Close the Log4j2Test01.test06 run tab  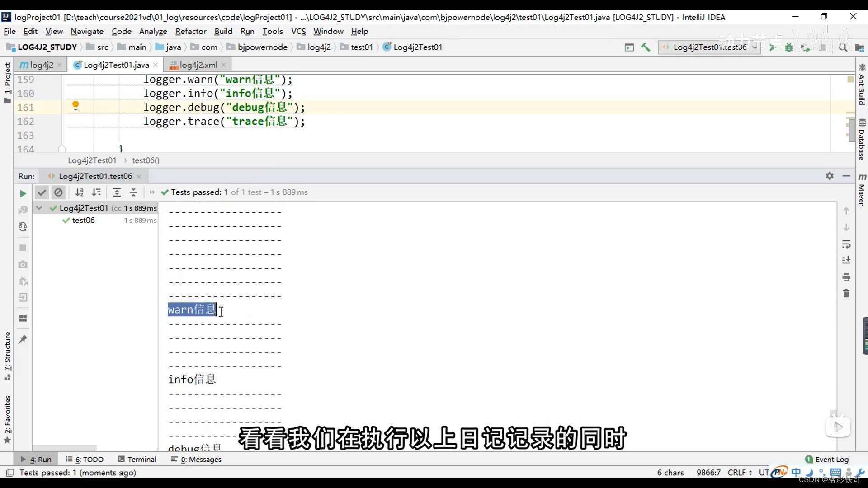pyautogui.click(x=139, y=176)
